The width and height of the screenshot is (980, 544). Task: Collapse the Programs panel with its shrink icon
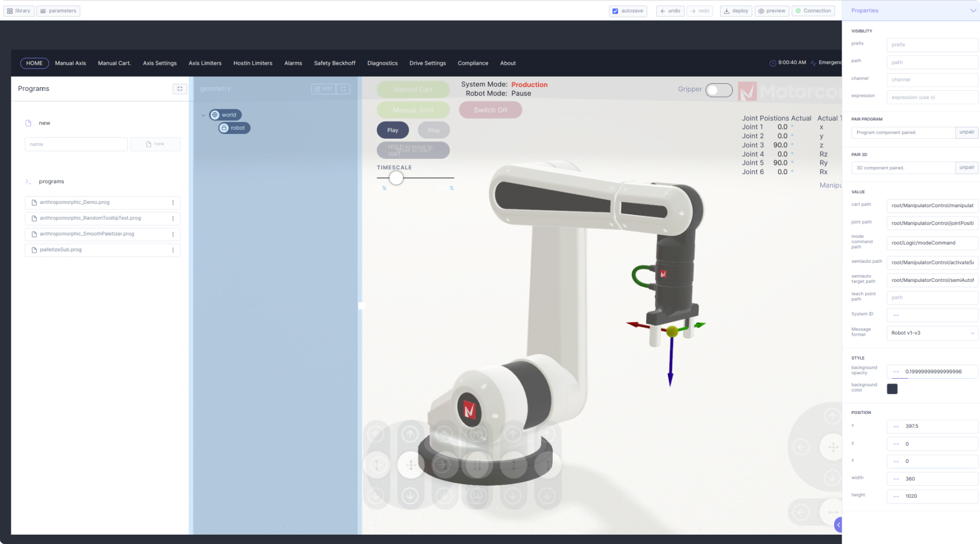180,89
